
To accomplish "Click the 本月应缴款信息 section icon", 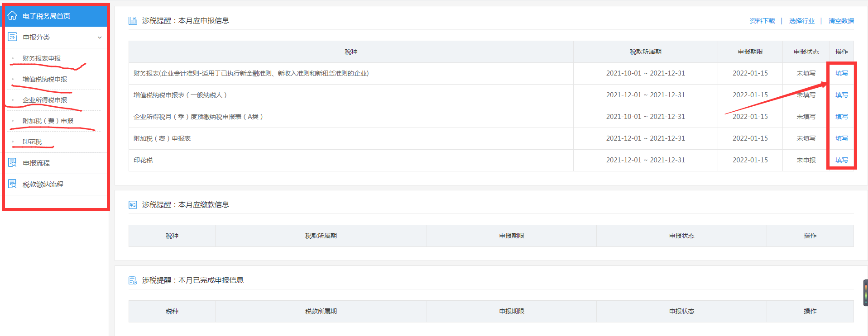I will point(133,205).
